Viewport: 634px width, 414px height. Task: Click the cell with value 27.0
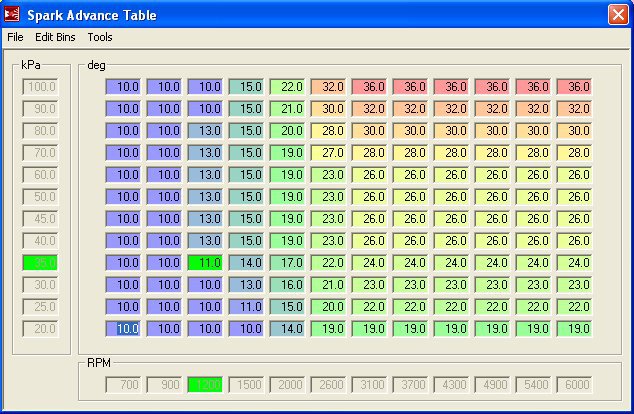point(330,152)
